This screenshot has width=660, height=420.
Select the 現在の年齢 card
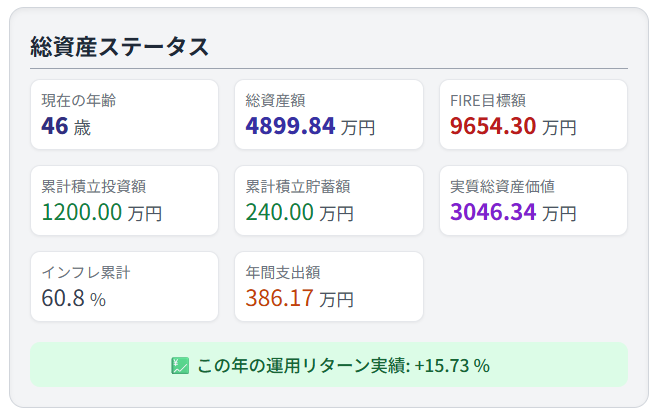tap(125, 114)
